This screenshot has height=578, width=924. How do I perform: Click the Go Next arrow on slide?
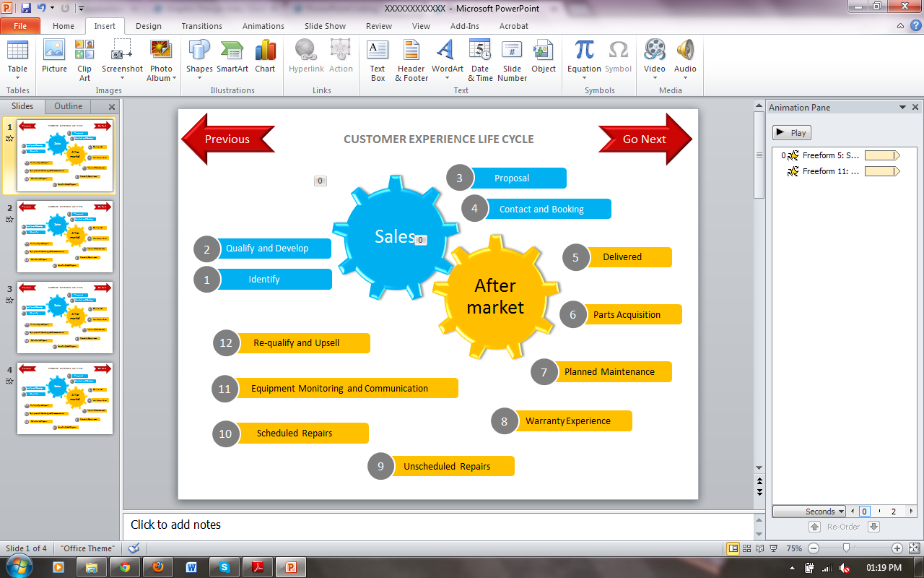point(644,139)
